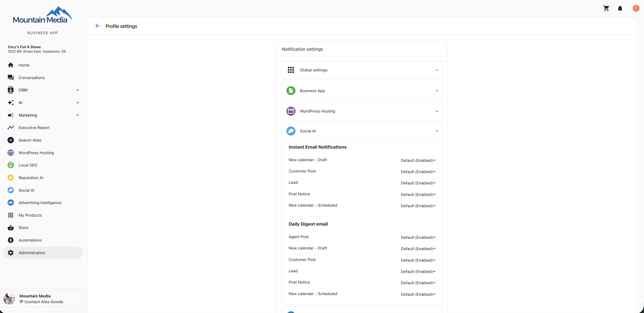Click the Home house icon in the sidebar
The width and height of the screenshot is (644, 313).
tap(10, 65)
